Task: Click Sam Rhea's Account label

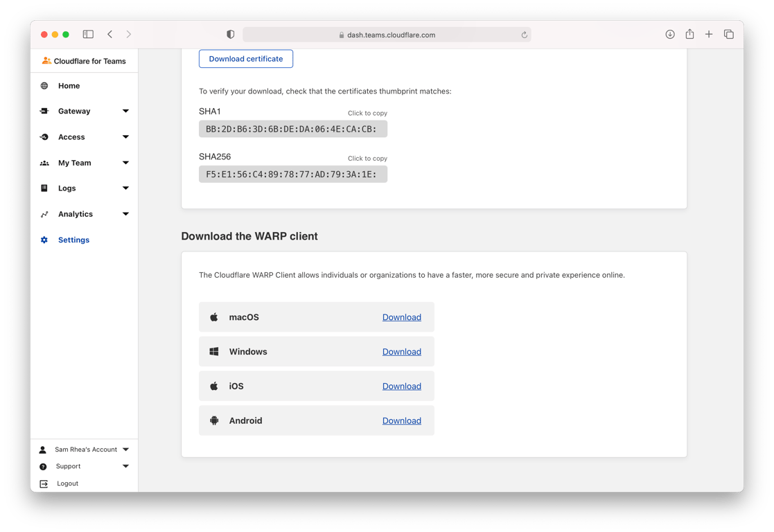Action: (x=86, y=450)
